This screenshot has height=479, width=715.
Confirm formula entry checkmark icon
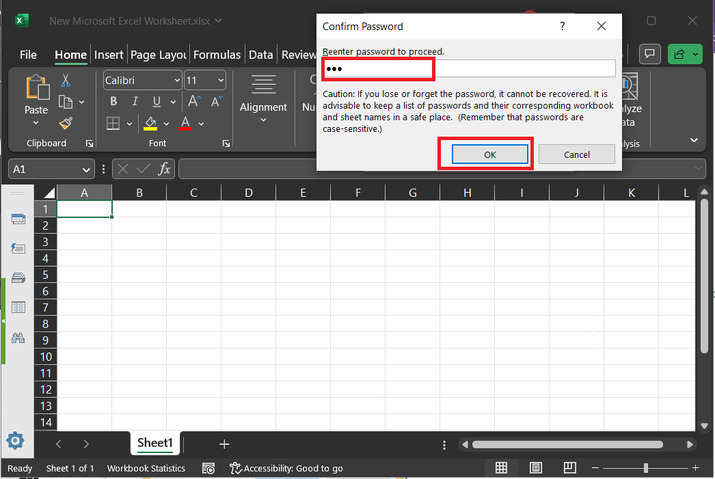pos(143,169)
